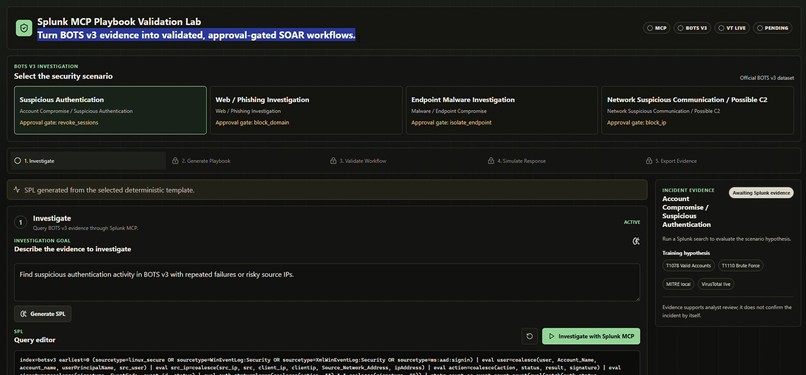Click the AI sparkle icon beside investigation goal
The width and height of the screenshot is (806, 375).
point(636,241)
